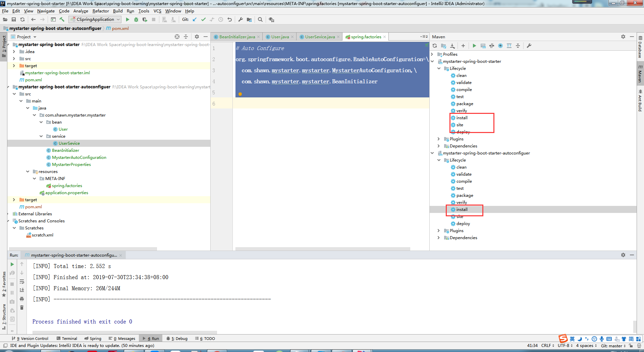Click UTF-8 encoding in status bar
644x352 pixels.
565,346
